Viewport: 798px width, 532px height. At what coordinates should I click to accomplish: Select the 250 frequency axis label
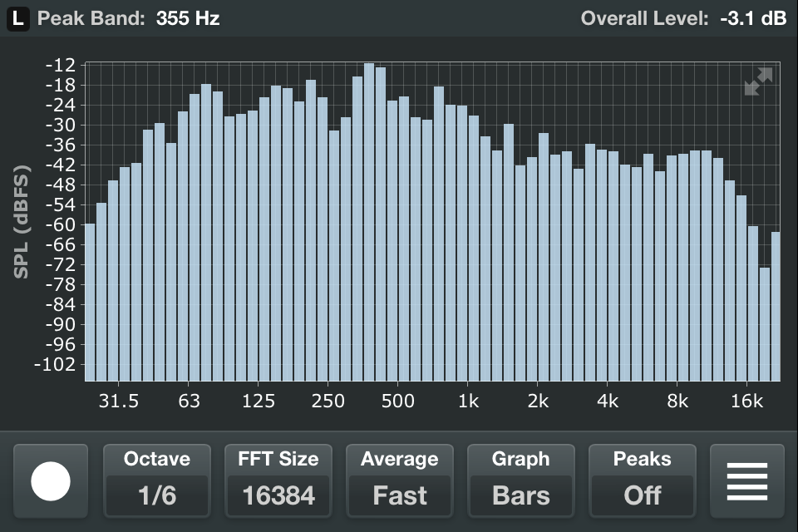click(328, 402)
